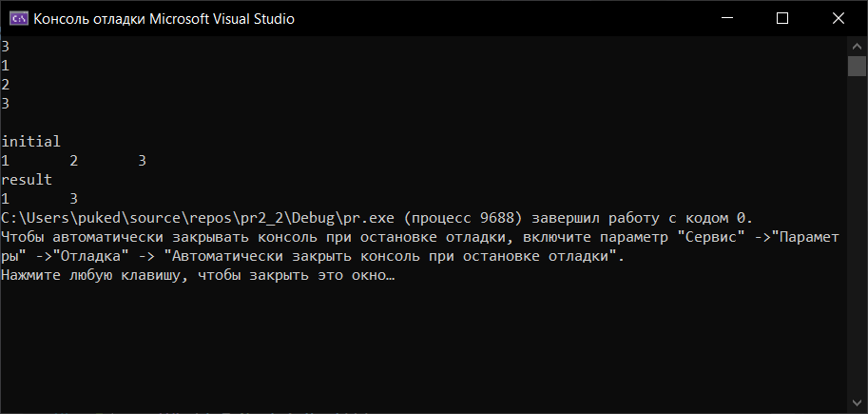Click the vertical scrollbar thumb
This screenshot has height=414, width=868.
(x=857, y=66)
